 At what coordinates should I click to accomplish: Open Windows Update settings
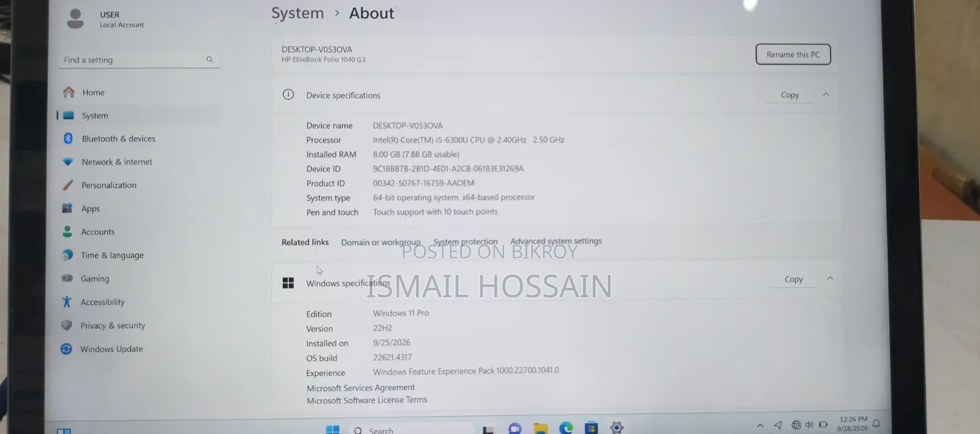tap(111, 349)
